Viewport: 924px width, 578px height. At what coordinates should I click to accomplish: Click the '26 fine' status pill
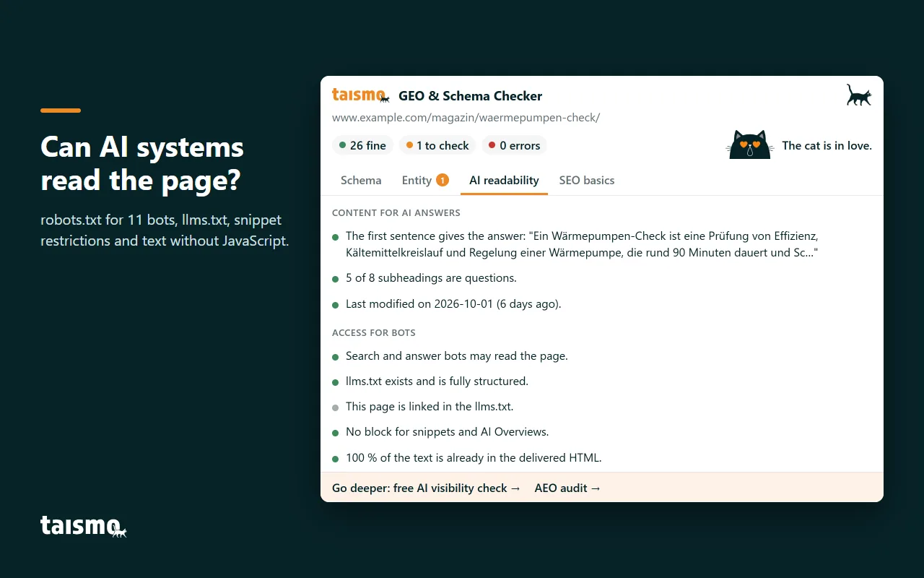tap(363, 145)
